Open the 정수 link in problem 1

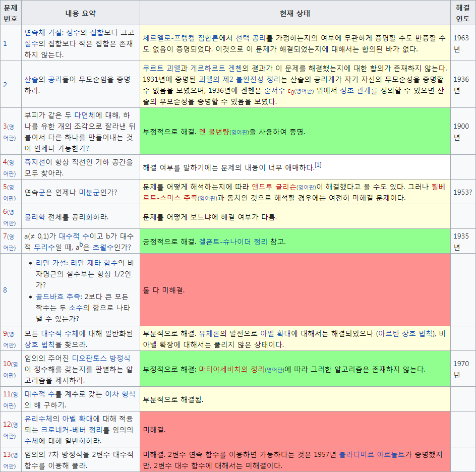pyautogui.click(x=73, y=32)
